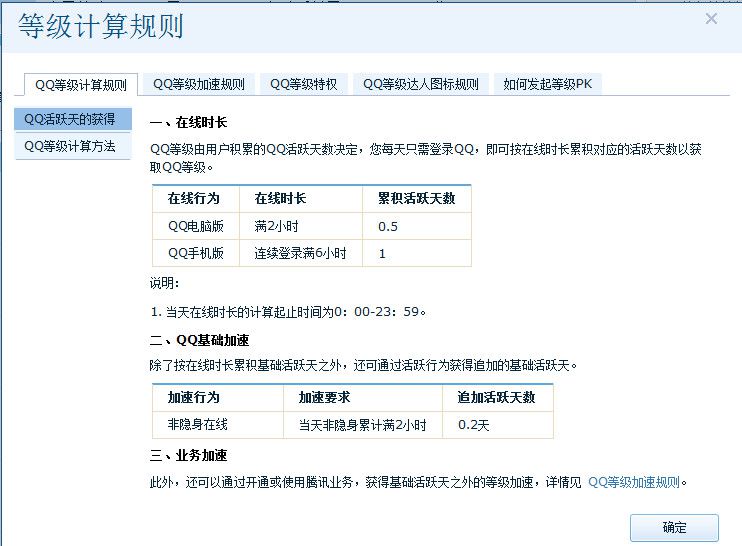Click the QQ手机版 table cell

coord(196,253)
